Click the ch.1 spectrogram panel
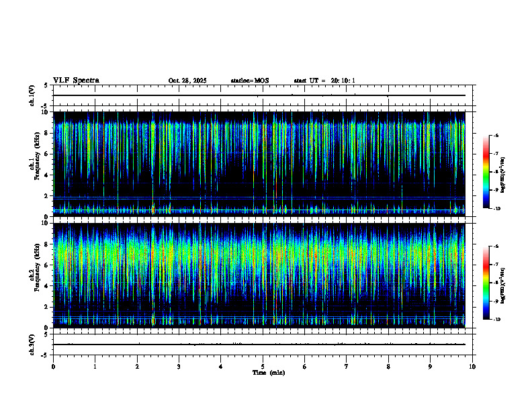The height and width of the screenshot is (411, 532). click(259, 164)
